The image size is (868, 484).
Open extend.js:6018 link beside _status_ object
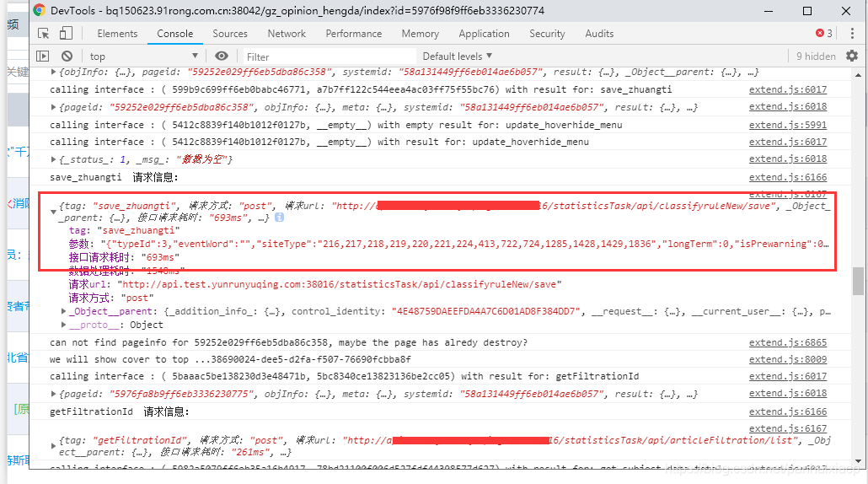pyautogui.click(x=788, y=159)
